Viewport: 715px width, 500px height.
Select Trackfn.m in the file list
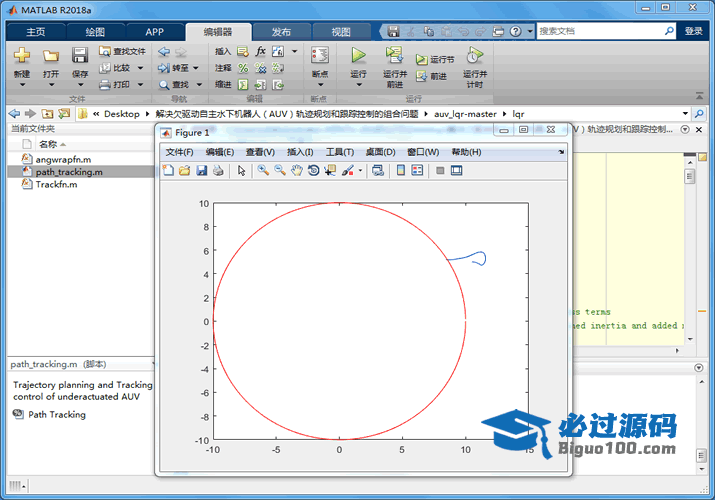(x=56, y=185)
